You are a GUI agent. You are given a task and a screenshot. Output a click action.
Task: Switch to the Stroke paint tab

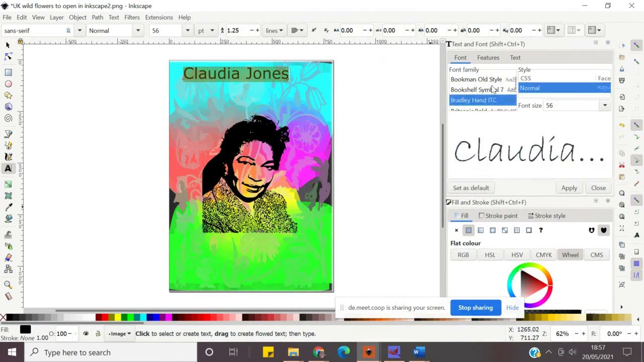click(498, 216)
